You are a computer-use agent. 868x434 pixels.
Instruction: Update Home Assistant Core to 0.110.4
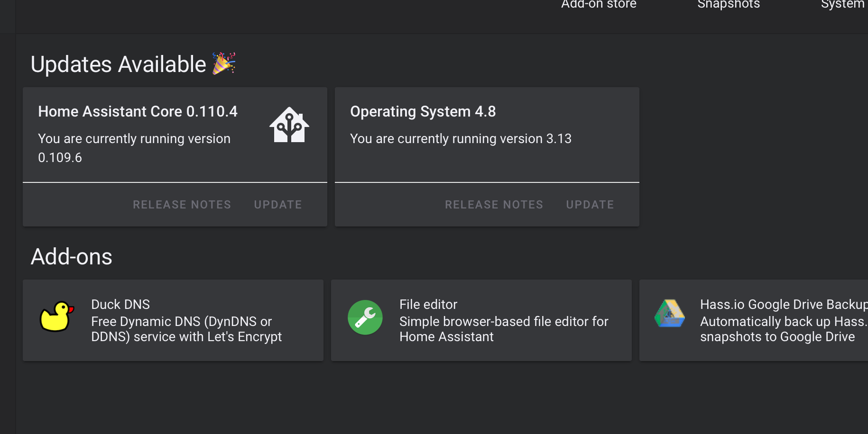(278, 205)
